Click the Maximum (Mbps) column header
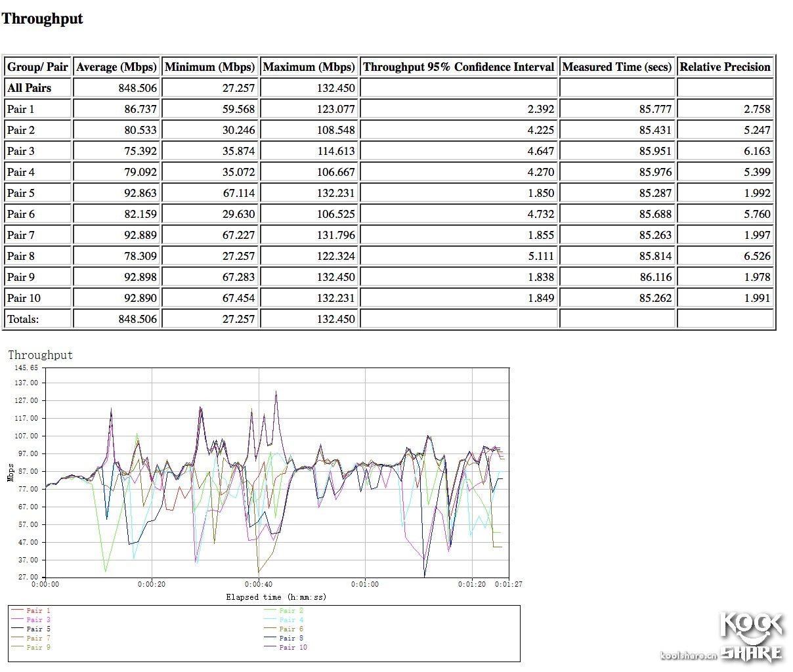793x672 pixels. [309, 67]
